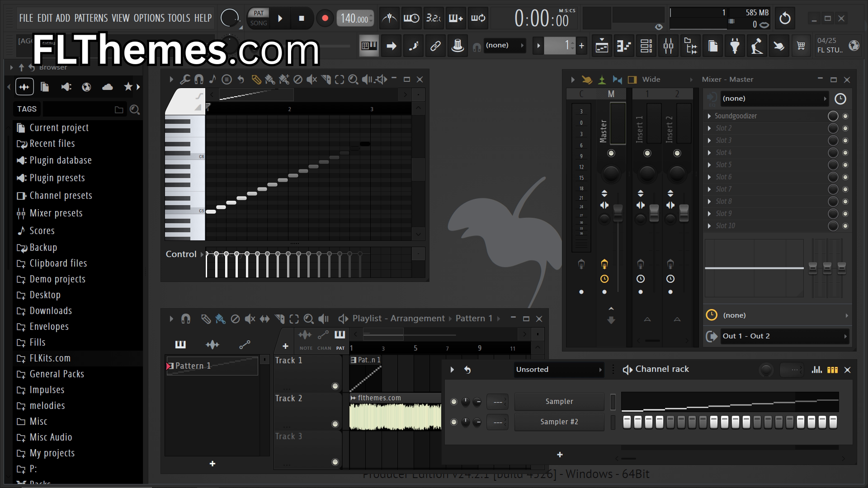
Task: Mute the Sampler channel
Action: (x=454, y=401)
